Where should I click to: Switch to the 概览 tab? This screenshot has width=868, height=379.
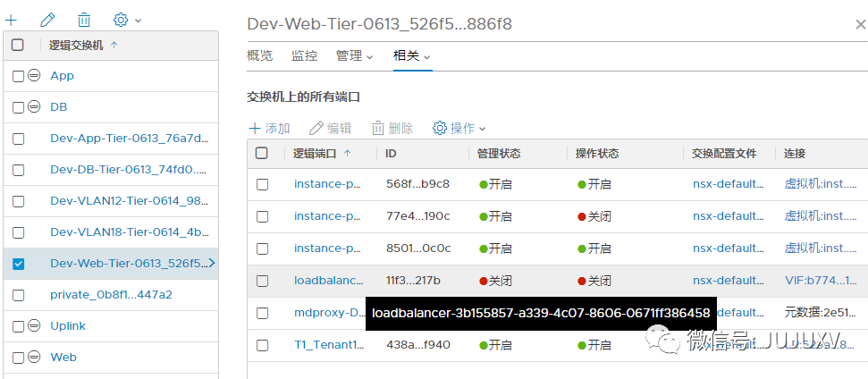tap(259, 56)
